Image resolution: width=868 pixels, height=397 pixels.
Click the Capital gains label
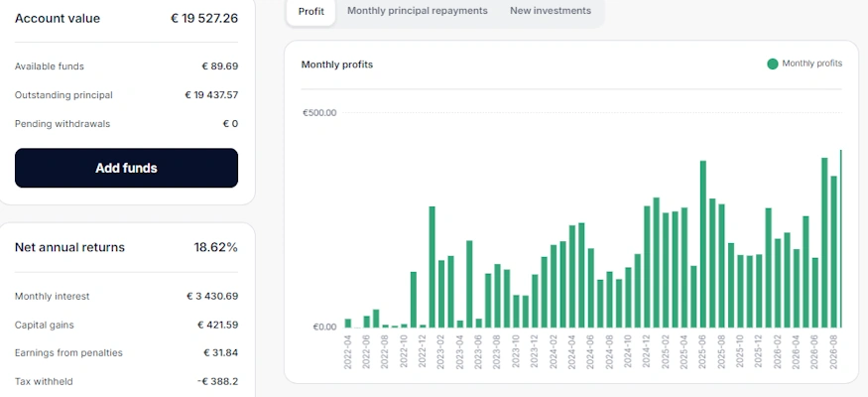click(x=45, y=325)
